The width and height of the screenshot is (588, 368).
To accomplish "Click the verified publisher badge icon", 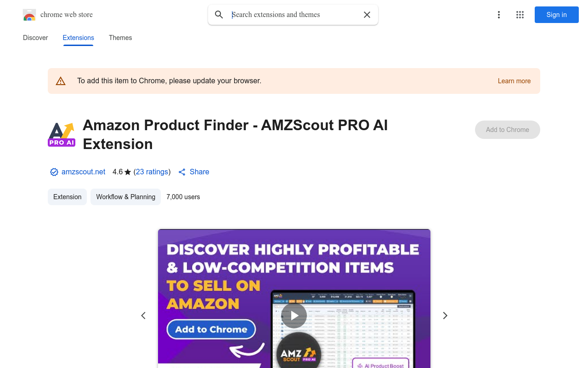I will (x=54, y=172).
